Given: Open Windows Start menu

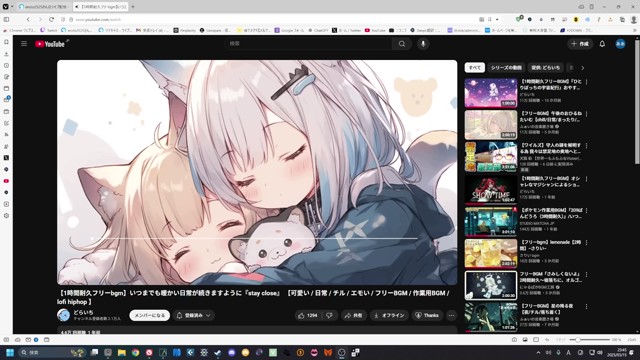Looking at the screenshot, I should point(10,353).
